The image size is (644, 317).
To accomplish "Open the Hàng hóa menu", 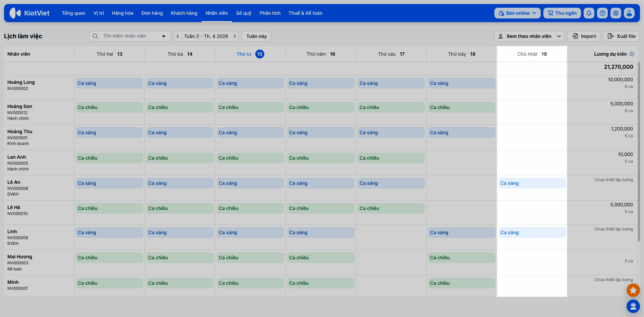I will [x=122, y=13].
